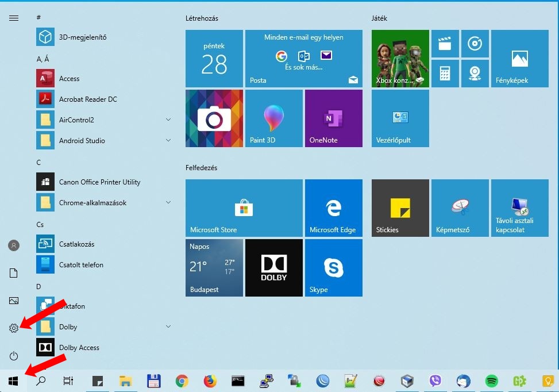Open the Budapest weather tile
This screenshot has height=392, width=559.
214,267
